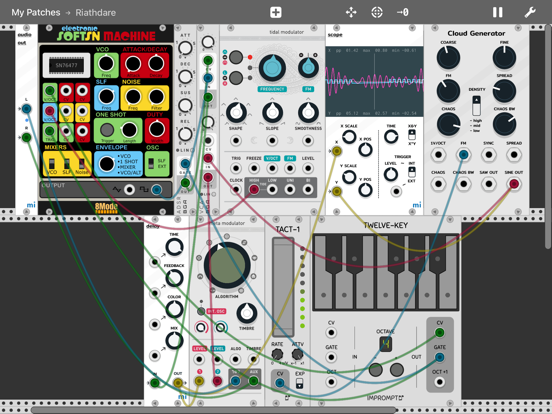The width and height of the screenshot is (552, 414).
Task: Click the Cloud Generator Fine knob
Action: [x=504, y=57]
